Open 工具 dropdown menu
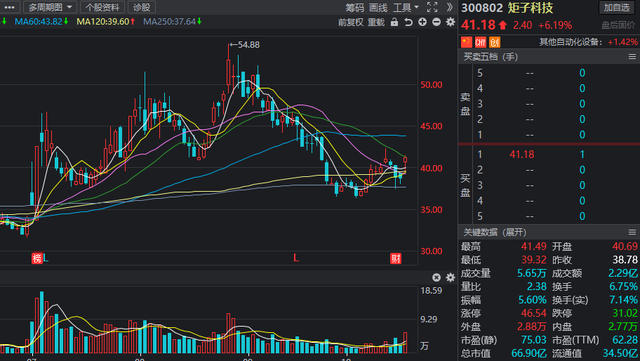 point(406,7)
